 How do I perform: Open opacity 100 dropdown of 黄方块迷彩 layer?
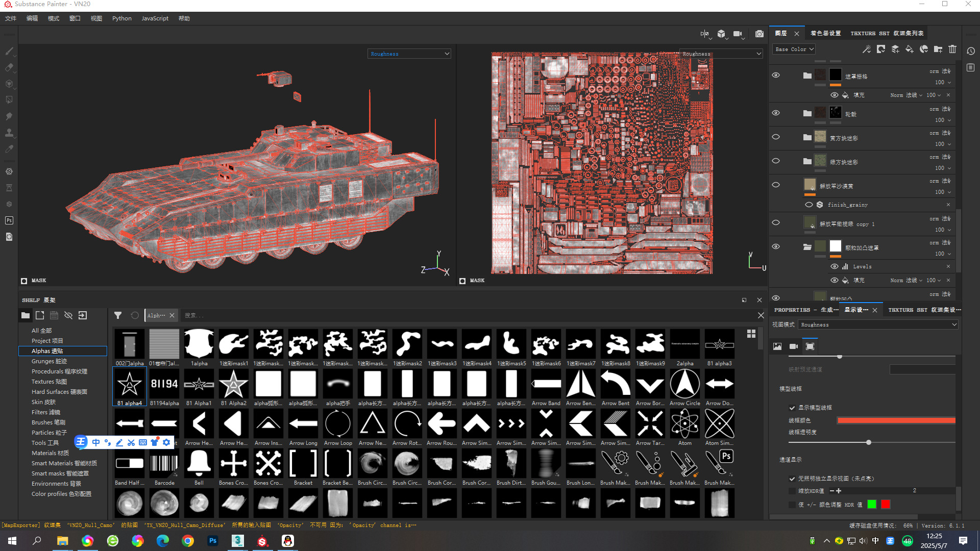click(943, 144)
